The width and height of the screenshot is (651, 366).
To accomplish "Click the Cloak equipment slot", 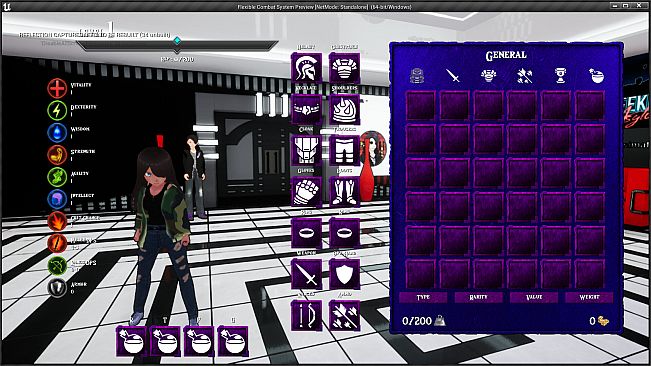I will pos(306,150).
